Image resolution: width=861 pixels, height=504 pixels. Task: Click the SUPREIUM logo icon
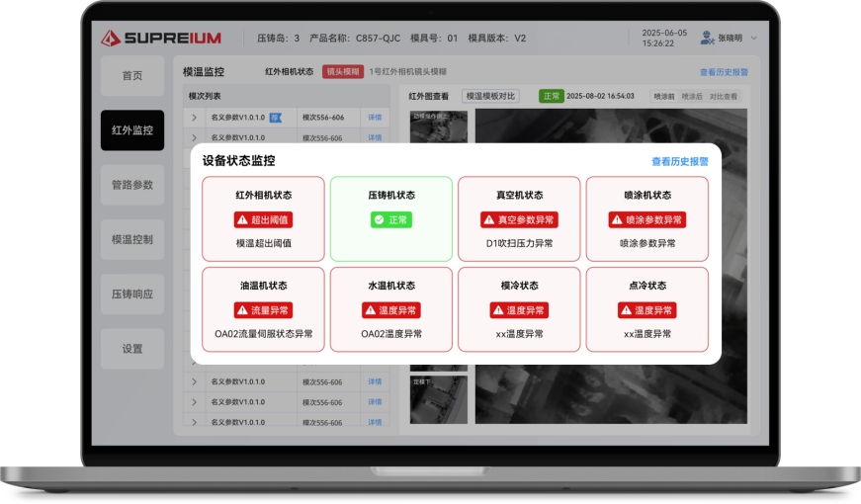click(111, 38)
